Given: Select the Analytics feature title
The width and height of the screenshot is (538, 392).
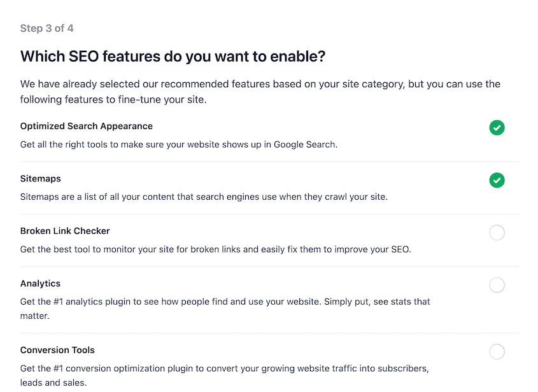Looking at the screenshot, I should click(x=40, y=283).
